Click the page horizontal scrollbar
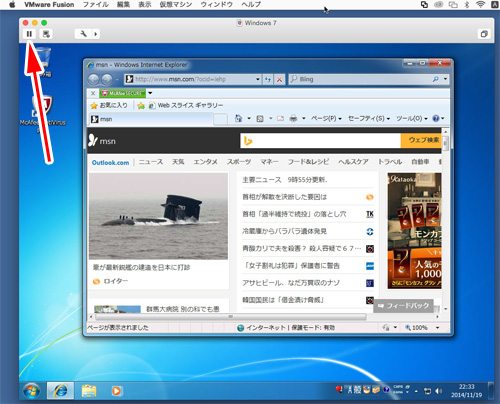 (x=230, y=316)
